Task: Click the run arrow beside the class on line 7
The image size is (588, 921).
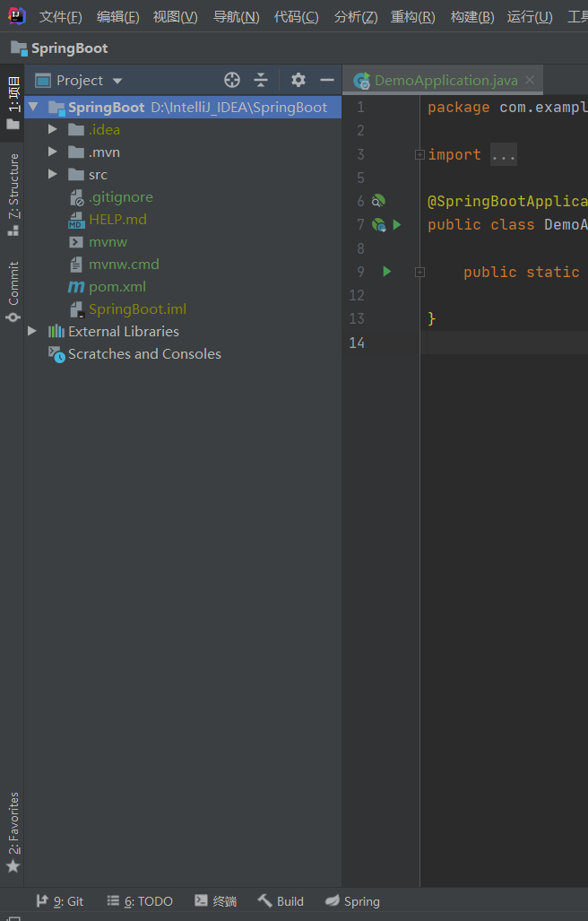Action: (x=397, y=224)
